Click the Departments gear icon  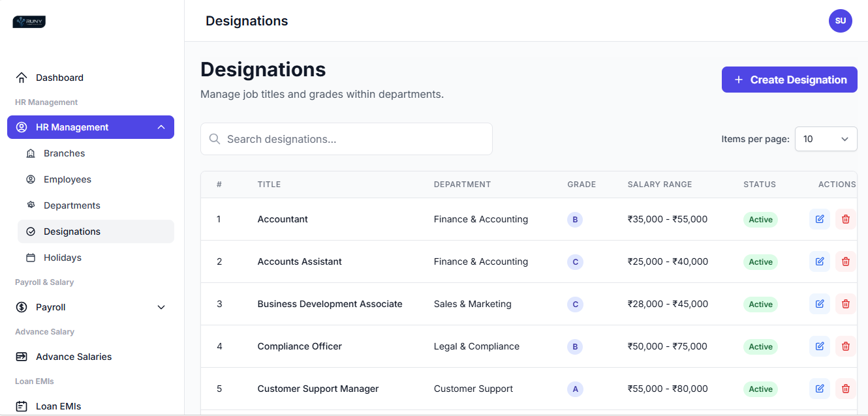(x=31, y=205)
